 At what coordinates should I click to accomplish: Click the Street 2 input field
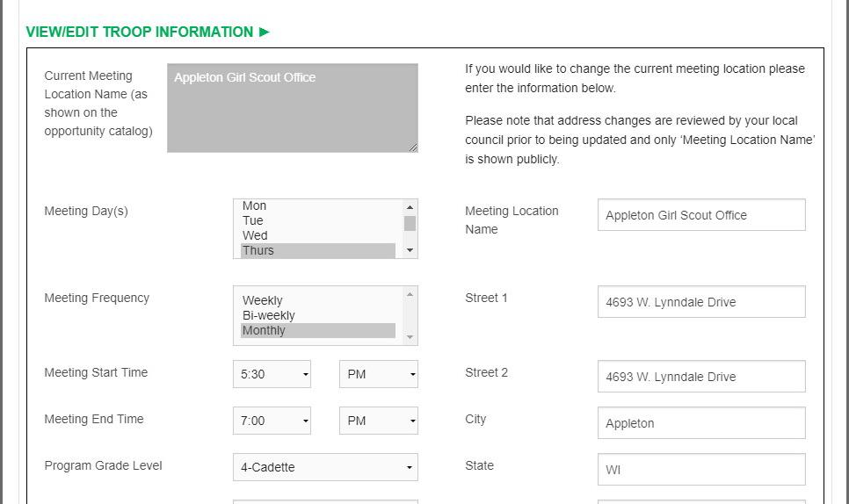[x=701, y=377]
